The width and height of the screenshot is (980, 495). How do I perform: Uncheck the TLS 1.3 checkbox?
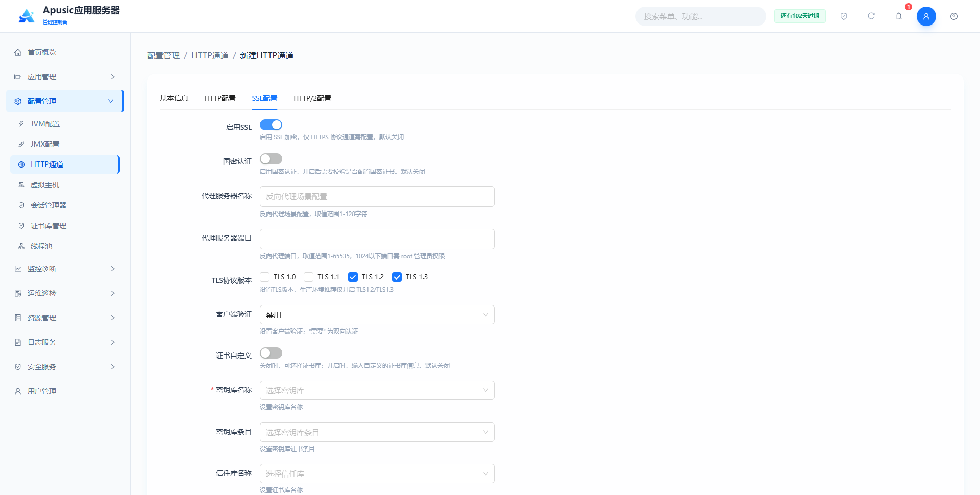point(397,277)
